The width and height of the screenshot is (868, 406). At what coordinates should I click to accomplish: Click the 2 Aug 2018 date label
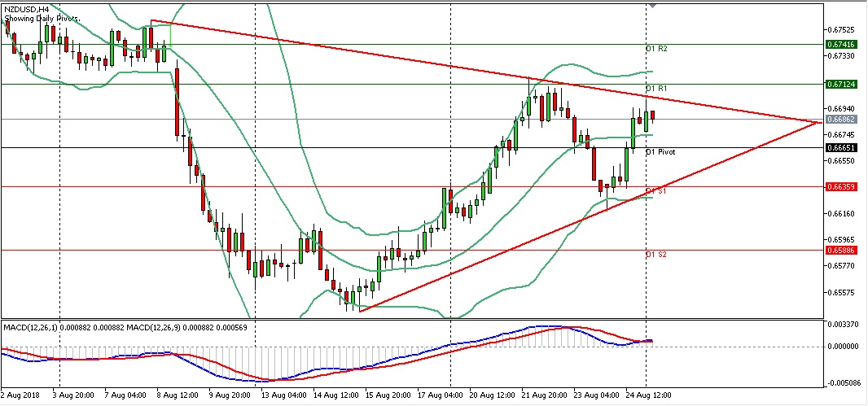(x=22, y=395)
